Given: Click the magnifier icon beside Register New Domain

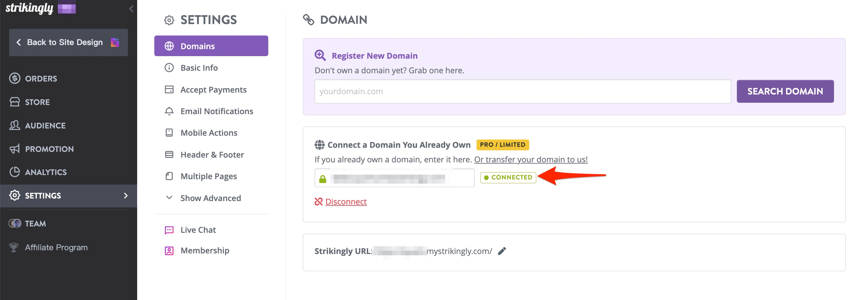Looking at the screenshot, I should tap(320, 55).
